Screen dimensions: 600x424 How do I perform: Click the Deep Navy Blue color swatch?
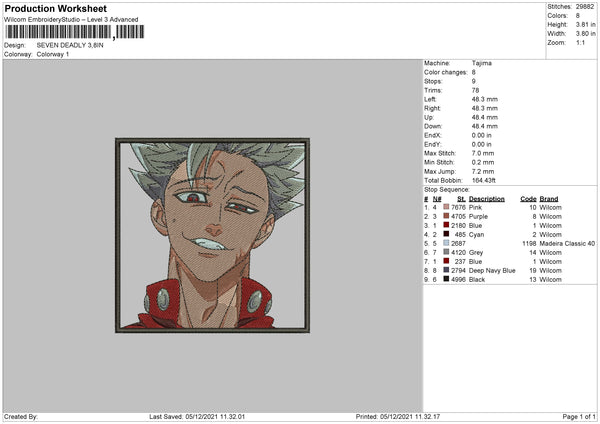[446, 270]
